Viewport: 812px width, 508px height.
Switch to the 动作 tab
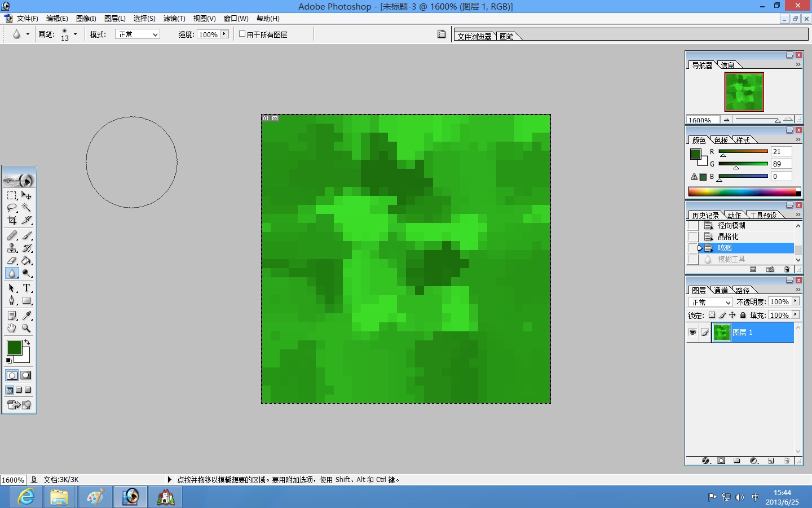coord(734,215)
